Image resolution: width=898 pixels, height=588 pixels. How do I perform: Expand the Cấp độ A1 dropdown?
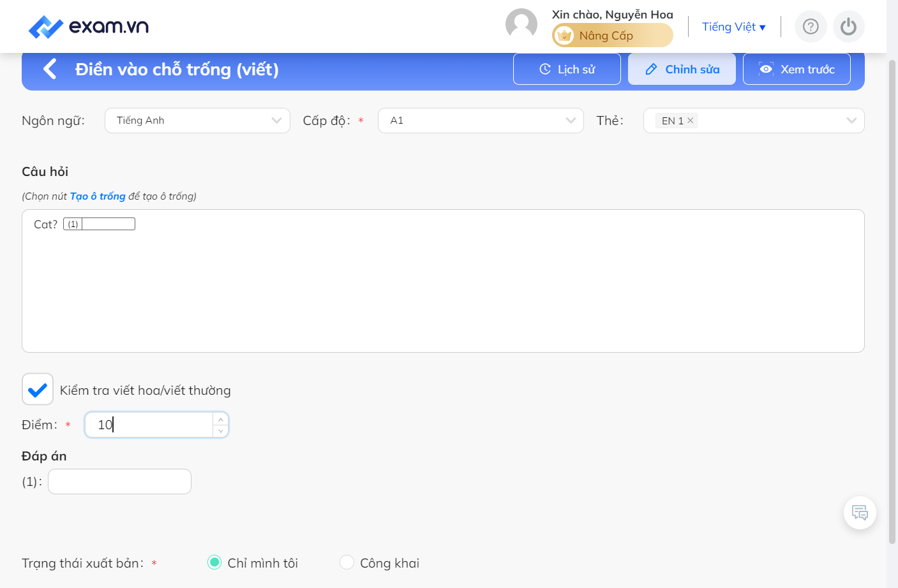tap(481, 121)
